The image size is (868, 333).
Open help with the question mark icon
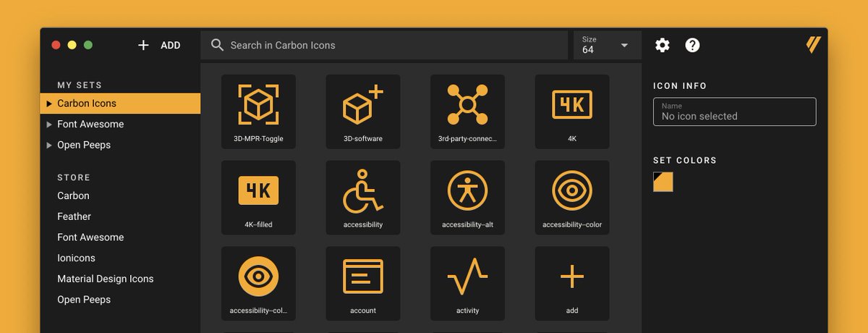pyautogui.click(x=692, y=45)
